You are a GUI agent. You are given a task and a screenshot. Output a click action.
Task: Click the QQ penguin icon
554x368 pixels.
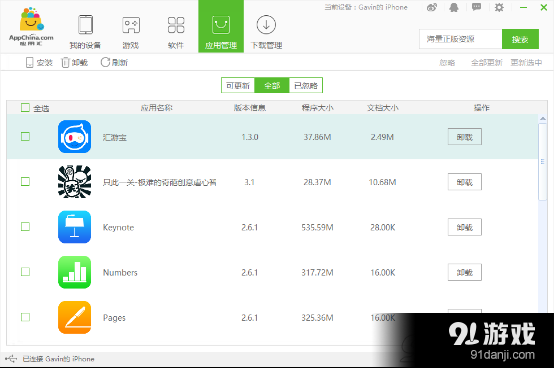pyautogui.click(x=454, y=7)
